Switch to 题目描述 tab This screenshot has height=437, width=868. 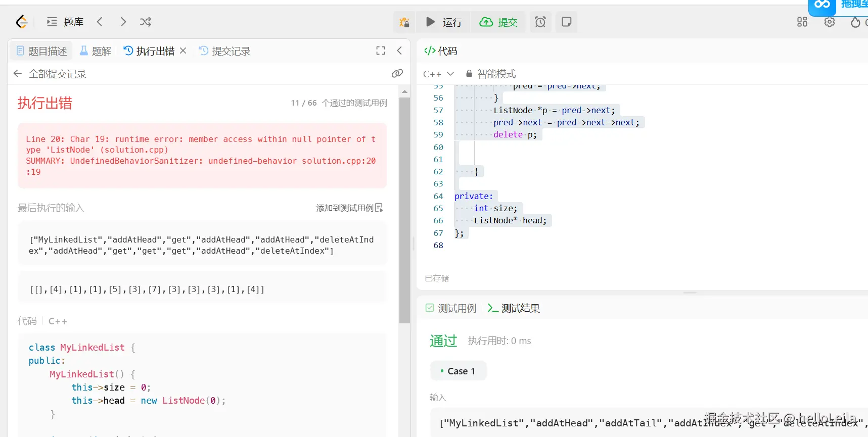41,51
